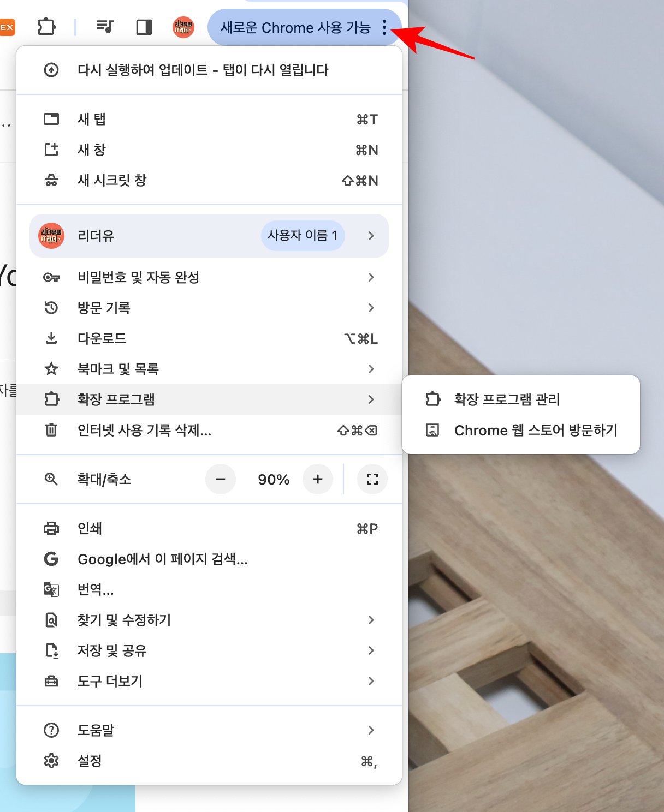The height and width of the screenshot is (812, 664).
Task: Expand the '저장 및 공유' submenu chevron
Action: pyautogui.click(x=371, y=650)
